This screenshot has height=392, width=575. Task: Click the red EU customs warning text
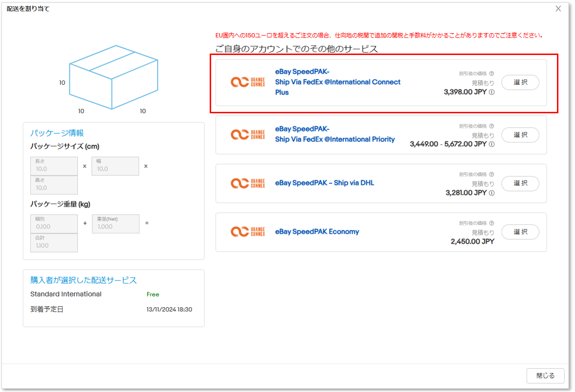tap(379, 36)
